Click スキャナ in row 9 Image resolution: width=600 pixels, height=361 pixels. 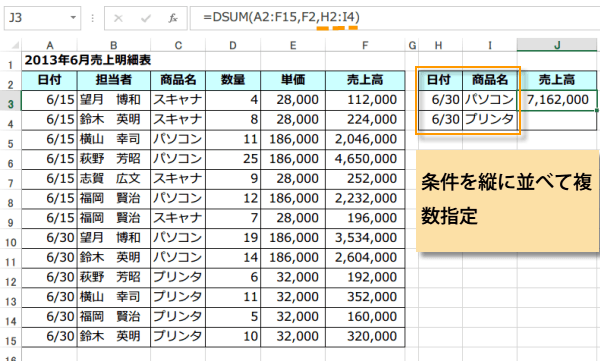[x=178, y=218]
